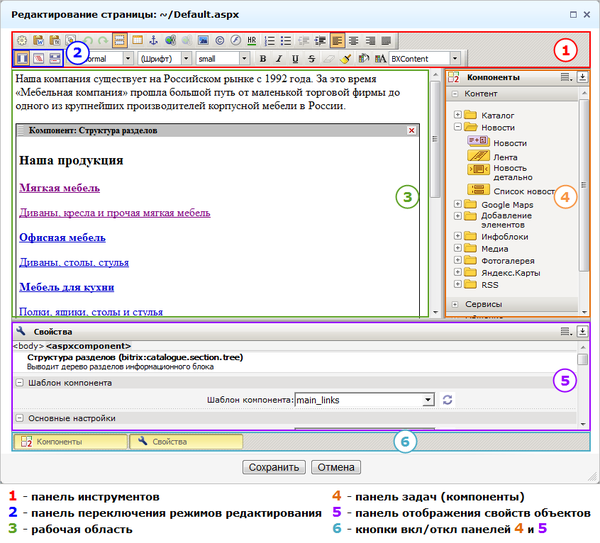
Task: Insert special character copyright icon
Action: click(220, 40)
